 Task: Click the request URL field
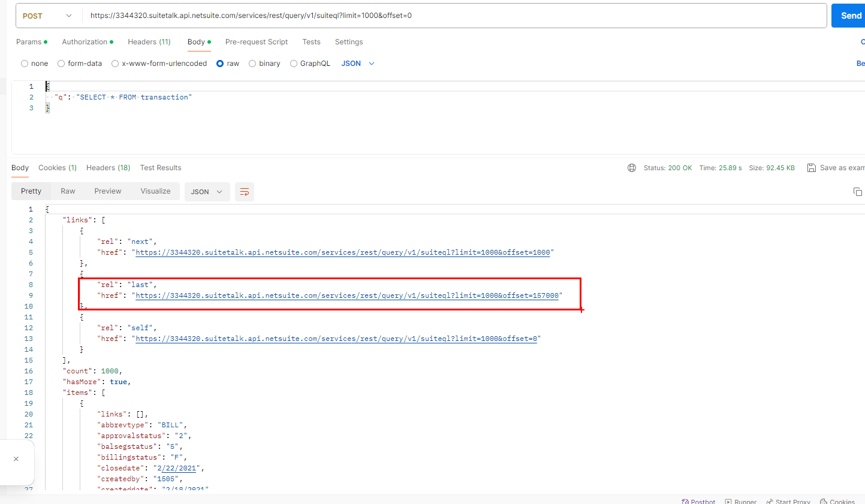[454, 16]
